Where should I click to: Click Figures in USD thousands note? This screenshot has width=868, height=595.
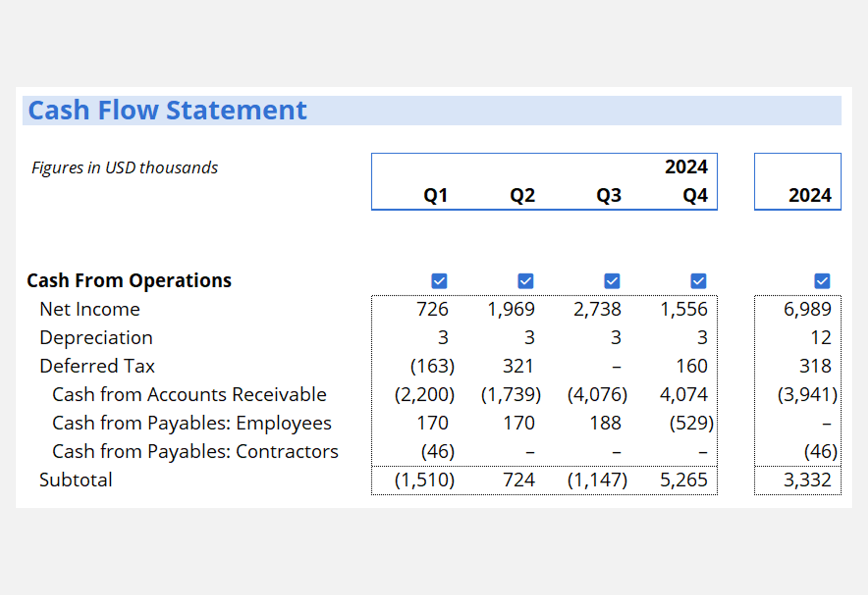click(x=124, y=168)
